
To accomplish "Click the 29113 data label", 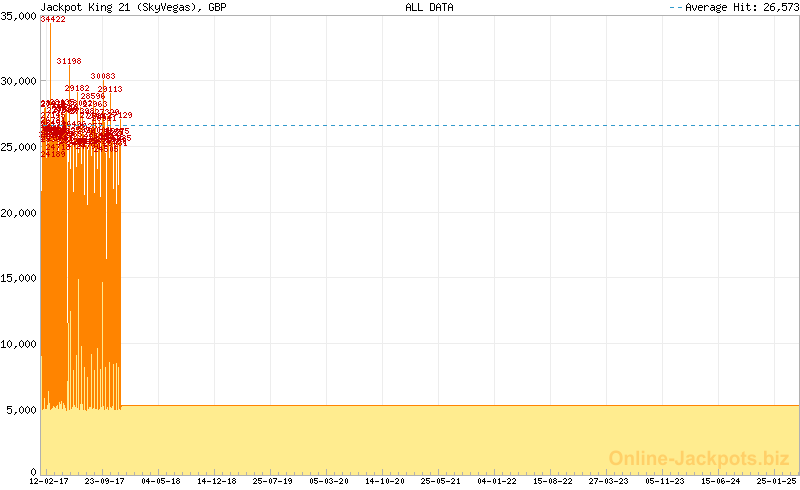I will (110, 90).
